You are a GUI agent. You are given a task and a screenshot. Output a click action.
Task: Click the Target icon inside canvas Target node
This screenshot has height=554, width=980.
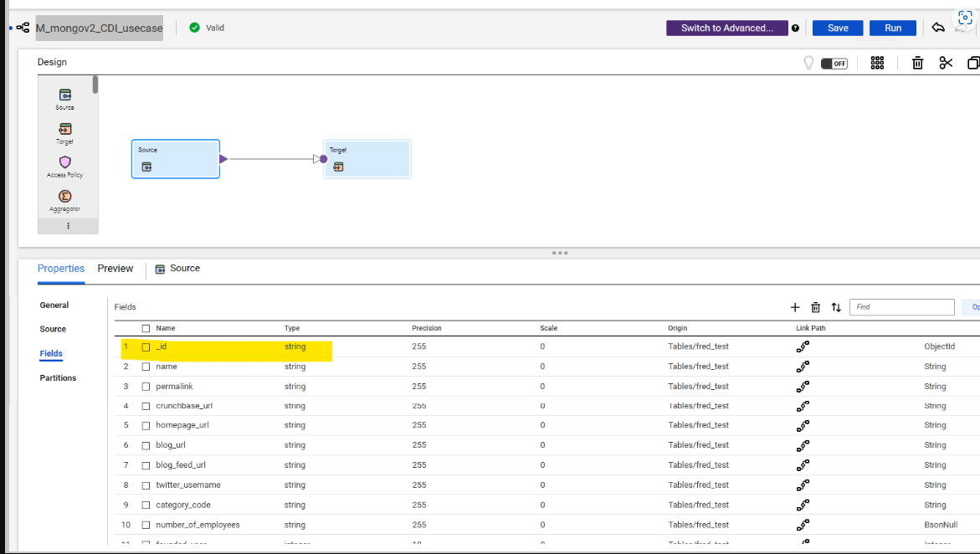pyautogui.click(x=338, y=167)
